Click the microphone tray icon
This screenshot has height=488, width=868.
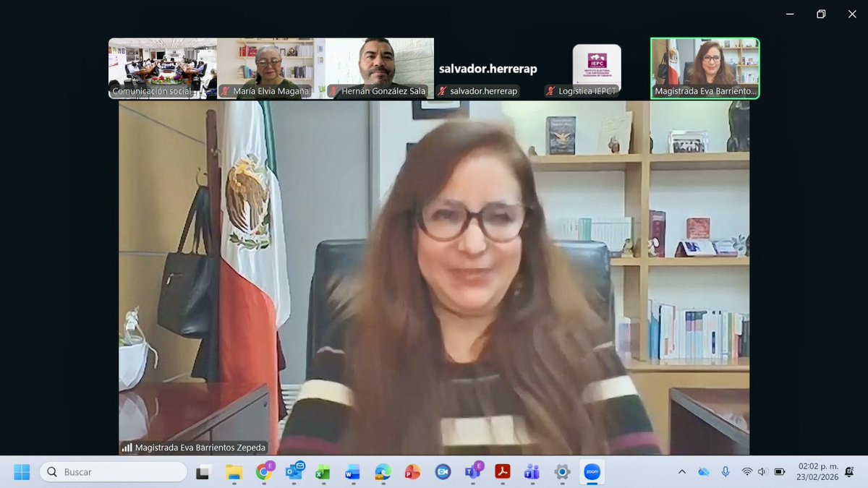click(726, 472)
